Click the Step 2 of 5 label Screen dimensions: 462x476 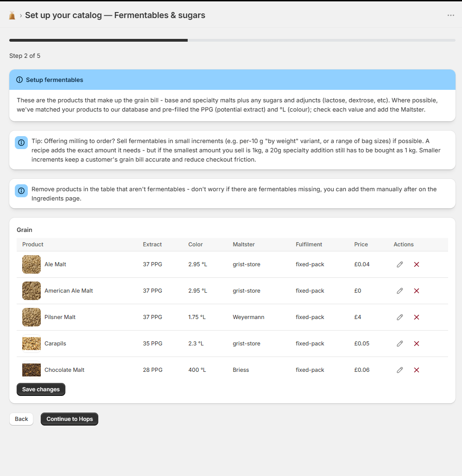tap(25, 56)
